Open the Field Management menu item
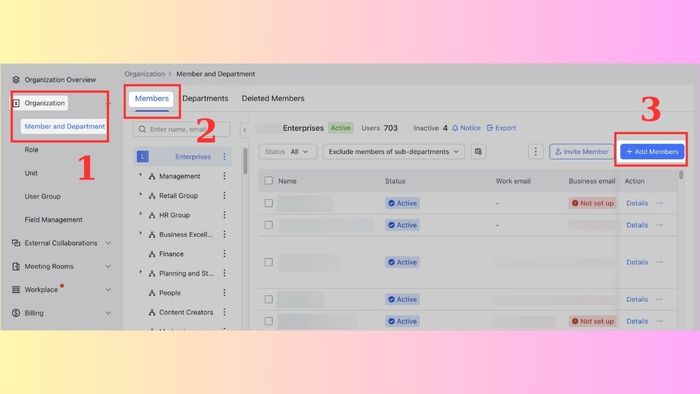Viewport: 700px width, 394px height. click(54, 220)
